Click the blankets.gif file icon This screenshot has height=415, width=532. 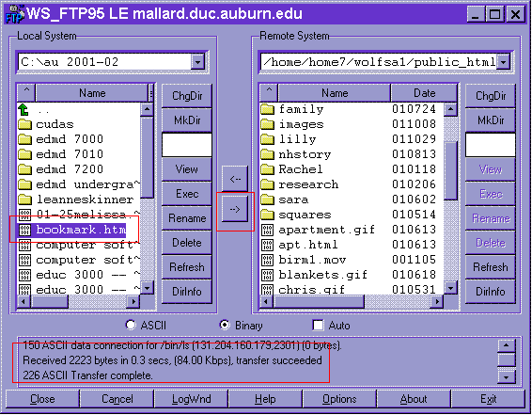267,275
